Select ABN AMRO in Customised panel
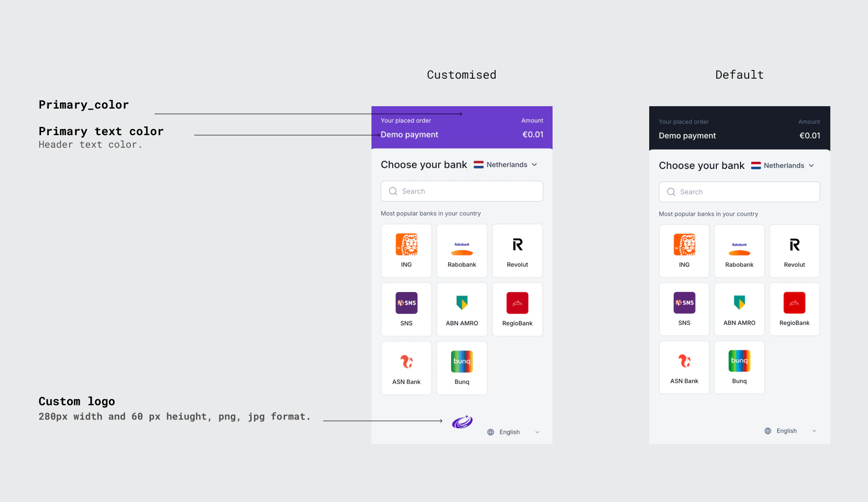 462,309
